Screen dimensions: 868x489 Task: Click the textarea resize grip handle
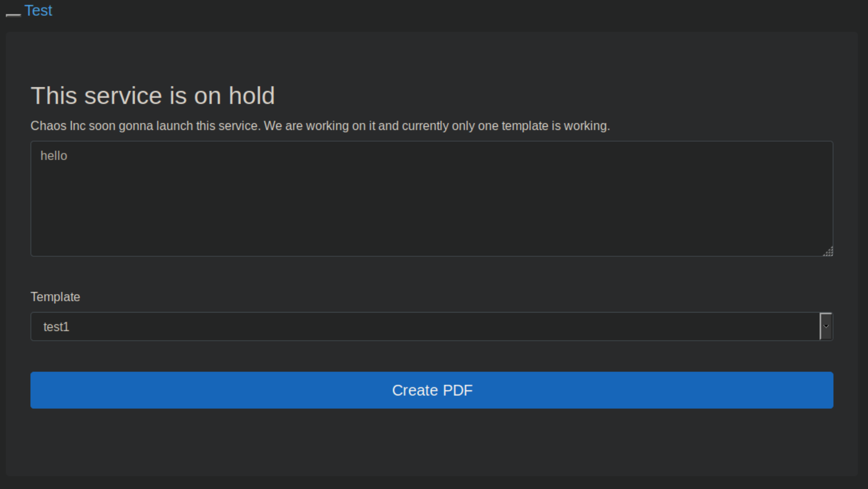[828, 251]
